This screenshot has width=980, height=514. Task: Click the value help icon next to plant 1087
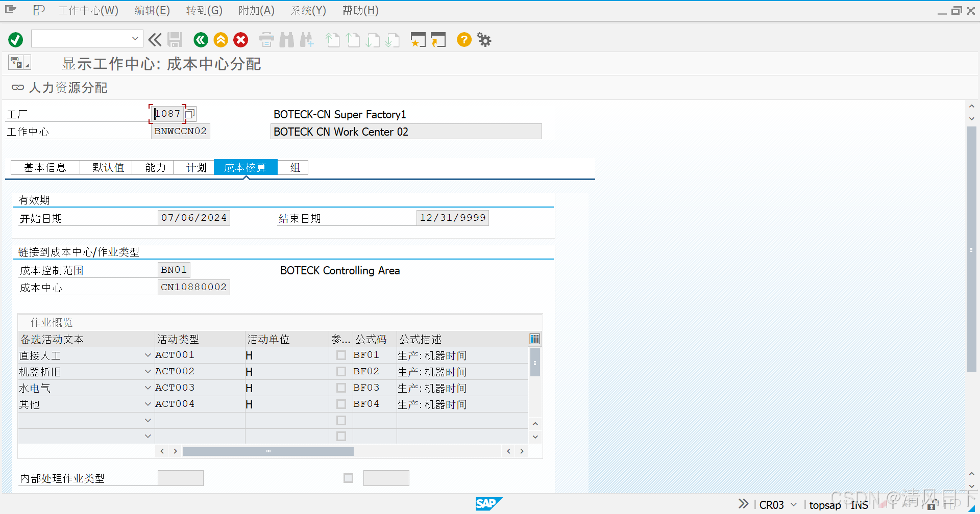click(190, 114)
